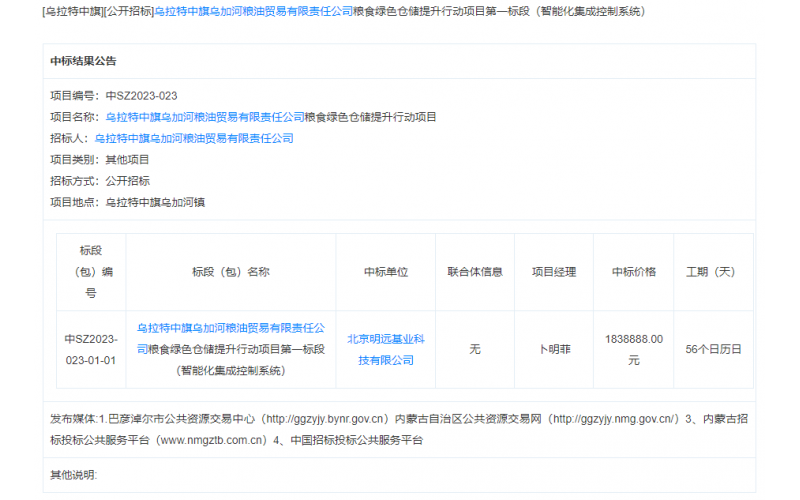Click the www.nmgztb.com.cn URL text
This screenshot has width=800, height=500.
pyautogui.click(x=211, y=439)
